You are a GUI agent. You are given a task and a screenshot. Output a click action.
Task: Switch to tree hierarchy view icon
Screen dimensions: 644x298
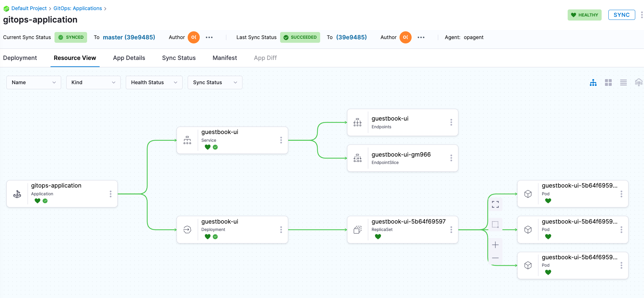[x=593, y=82]
